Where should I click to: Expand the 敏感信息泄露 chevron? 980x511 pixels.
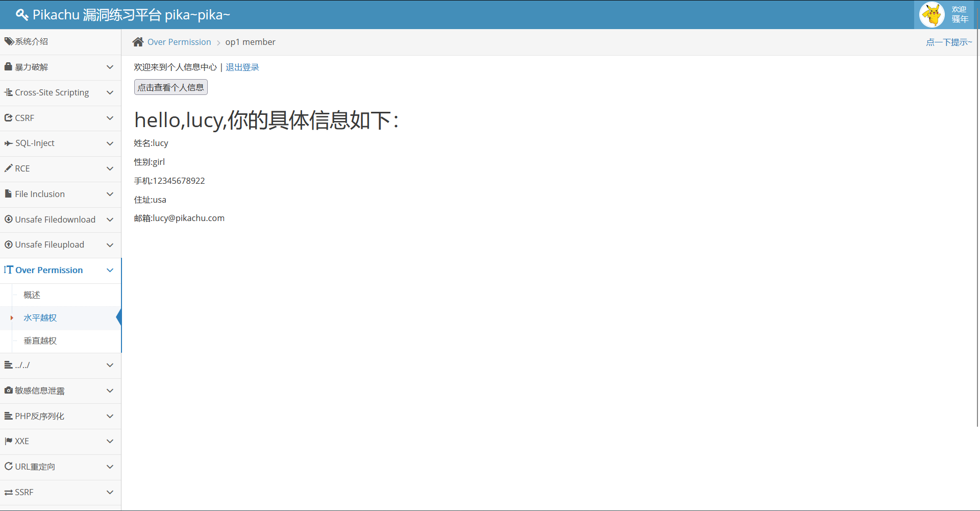(x=110, y=391)
